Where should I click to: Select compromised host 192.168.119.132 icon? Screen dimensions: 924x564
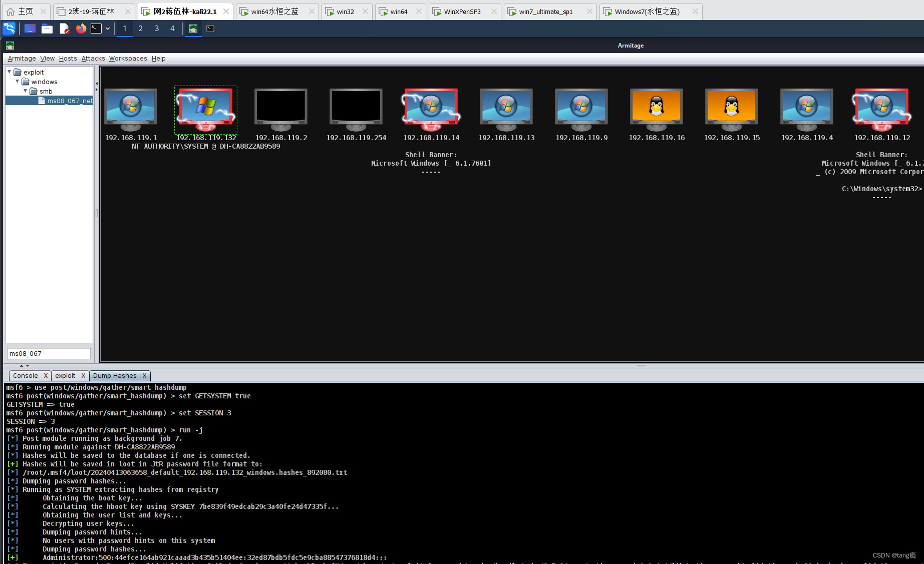206,110
